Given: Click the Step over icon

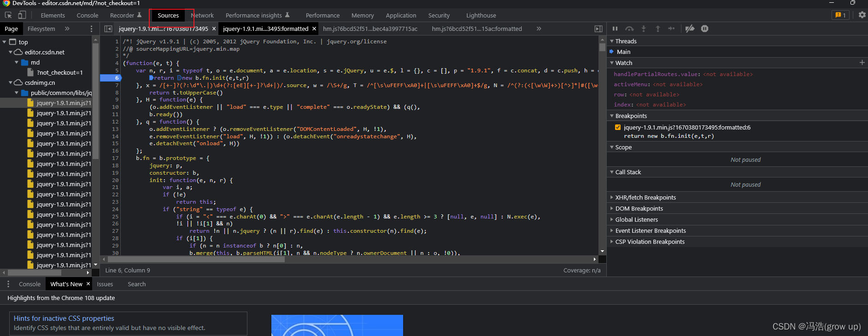Looking at the screenshot, I should tap(629, 29).
